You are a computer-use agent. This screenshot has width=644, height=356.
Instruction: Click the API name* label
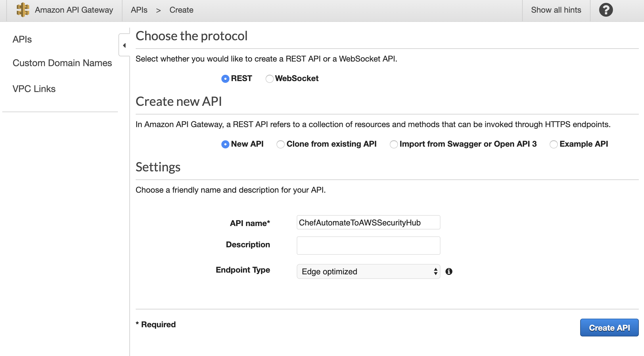250,223
